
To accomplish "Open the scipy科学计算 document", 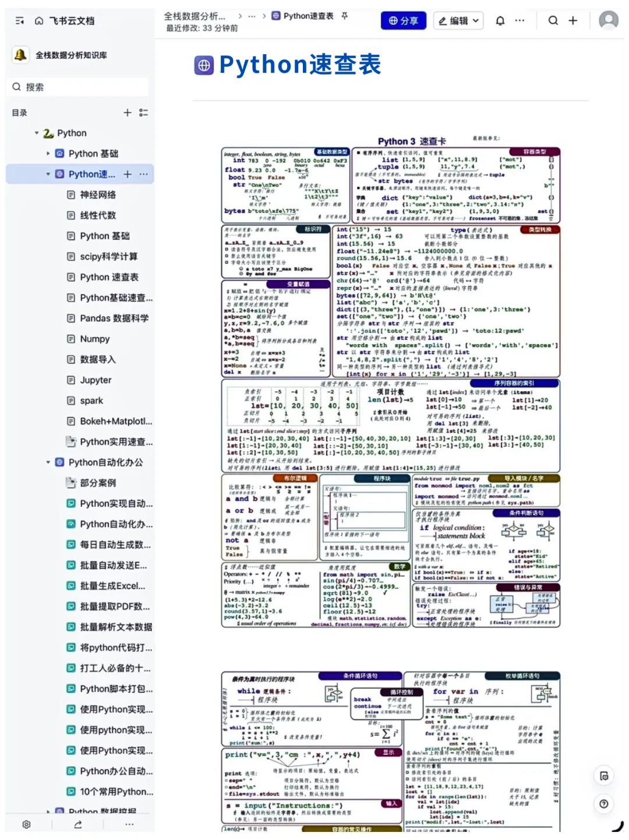I will (x=109, y=257).
